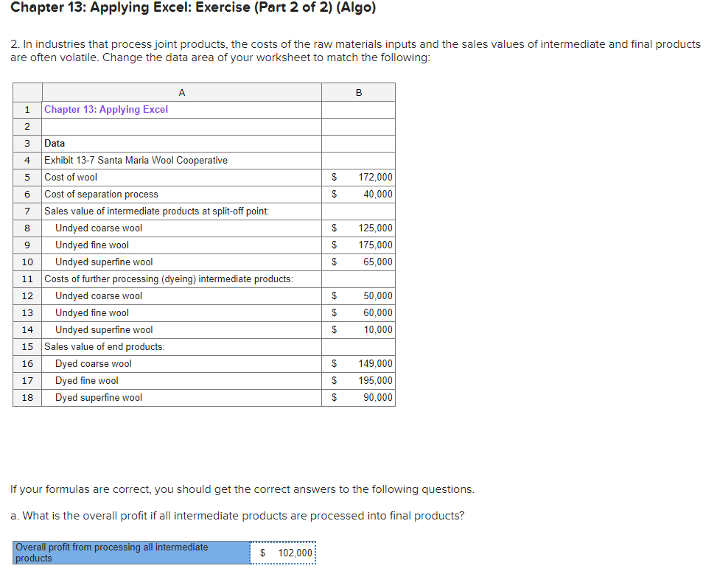Click the row 1 number
Screen dimensions: 717x588
[27, 109]
